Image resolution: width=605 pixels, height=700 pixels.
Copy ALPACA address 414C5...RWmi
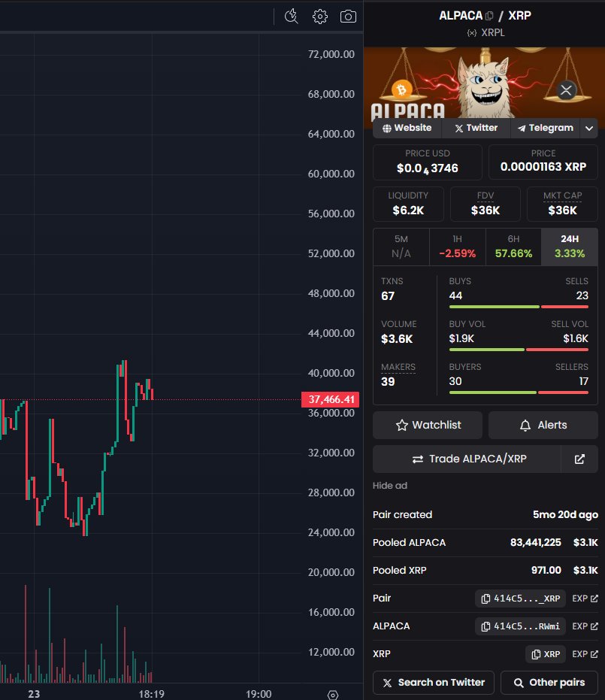520,626
